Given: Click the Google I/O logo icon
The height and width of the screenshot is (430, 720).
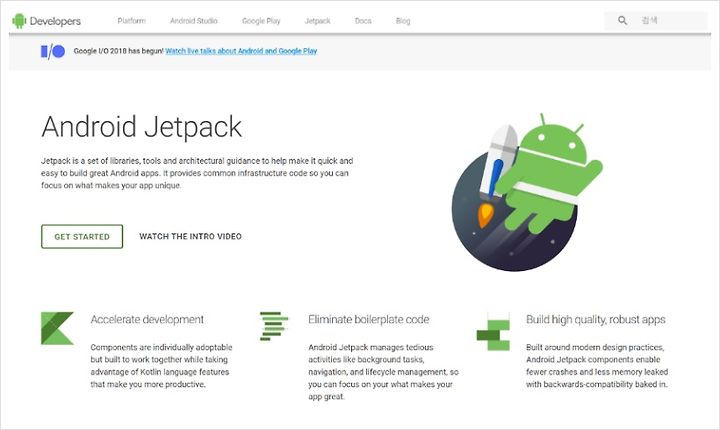Looking at the screenshot, I should 53,51.
